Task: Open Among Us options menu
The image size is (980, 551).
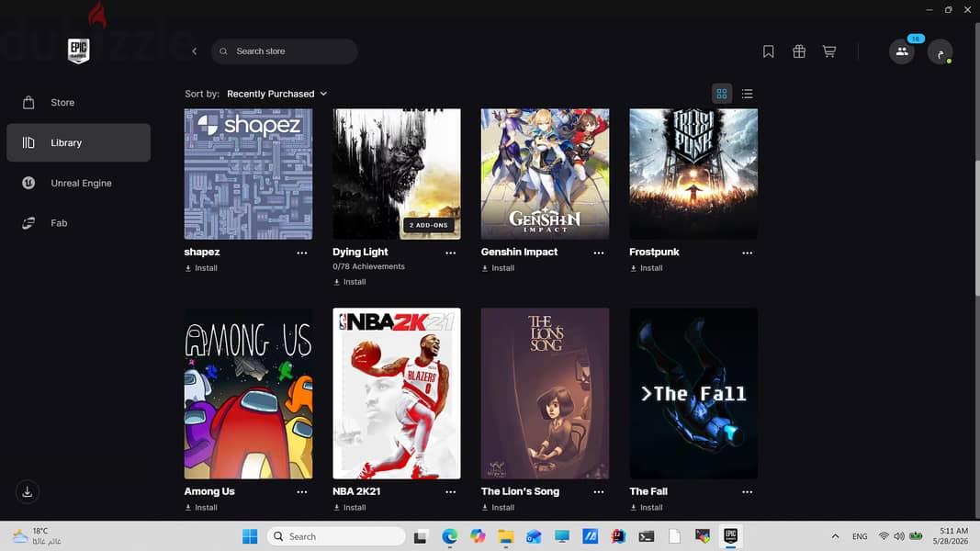Action: [x=302, y=492]
